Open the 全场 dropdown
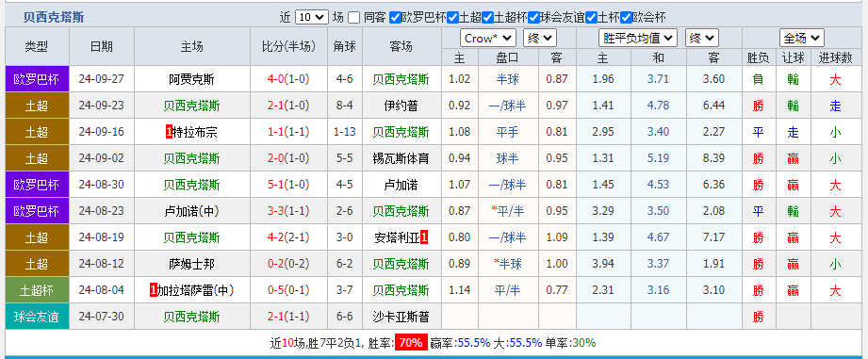 [802, 39]
